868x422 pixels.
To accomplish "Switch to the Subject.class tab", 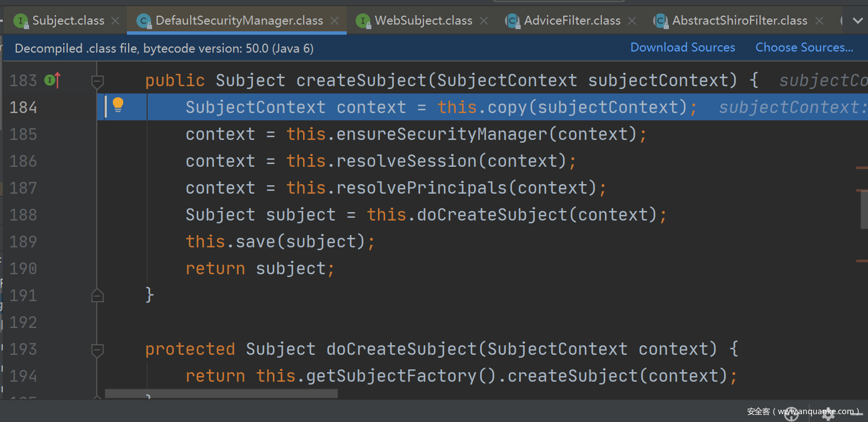I will [68, 21].
